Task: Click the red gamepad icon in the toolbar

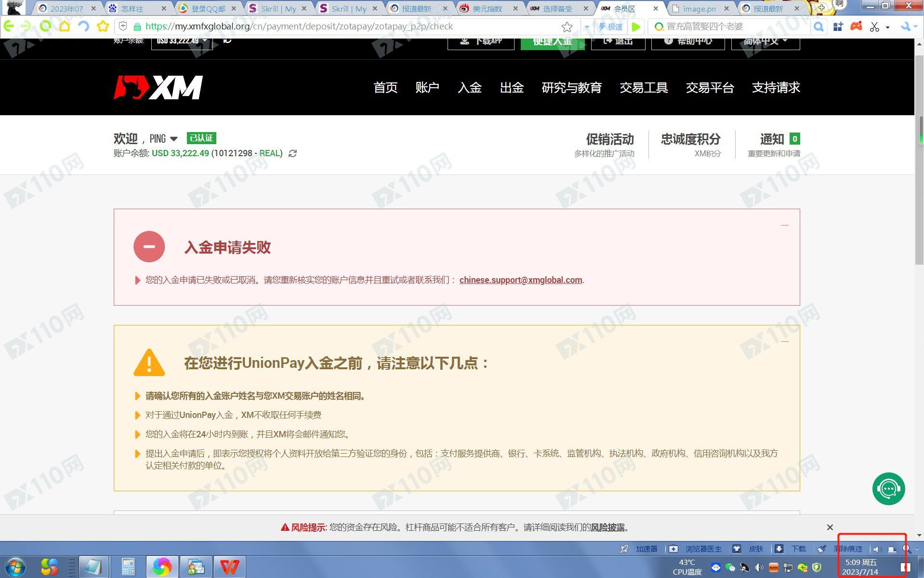Action: coord(856,27)
